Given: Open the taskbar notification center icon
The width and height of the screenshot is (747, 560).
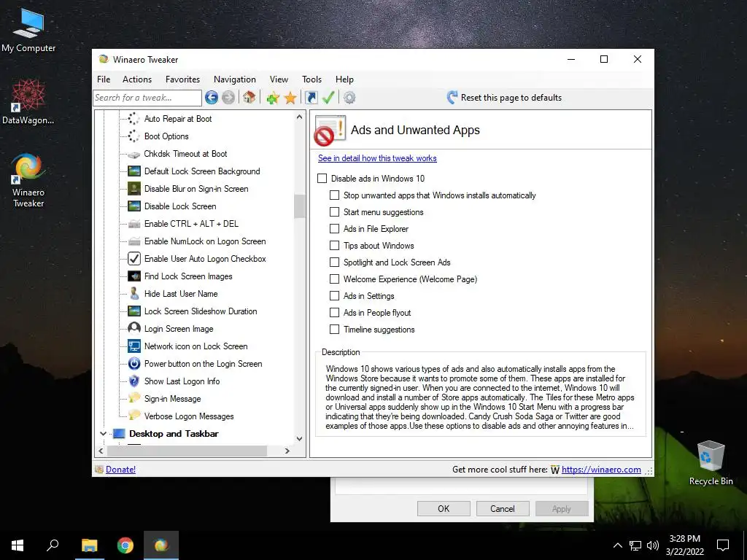Looking at the screenshot, I should (x=723, y=545).
